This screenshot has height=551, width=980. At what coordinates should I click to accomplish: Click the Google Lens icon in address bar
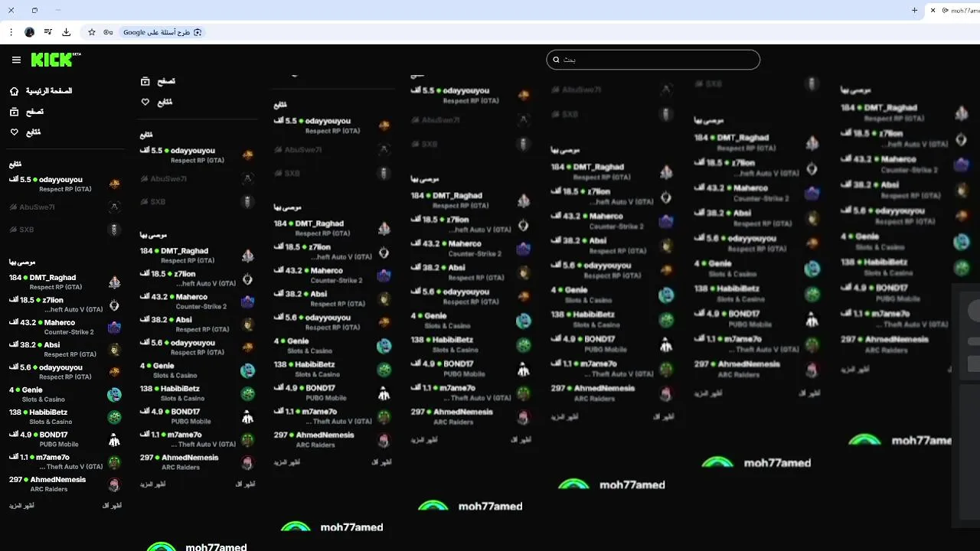[x=198, y=32]
